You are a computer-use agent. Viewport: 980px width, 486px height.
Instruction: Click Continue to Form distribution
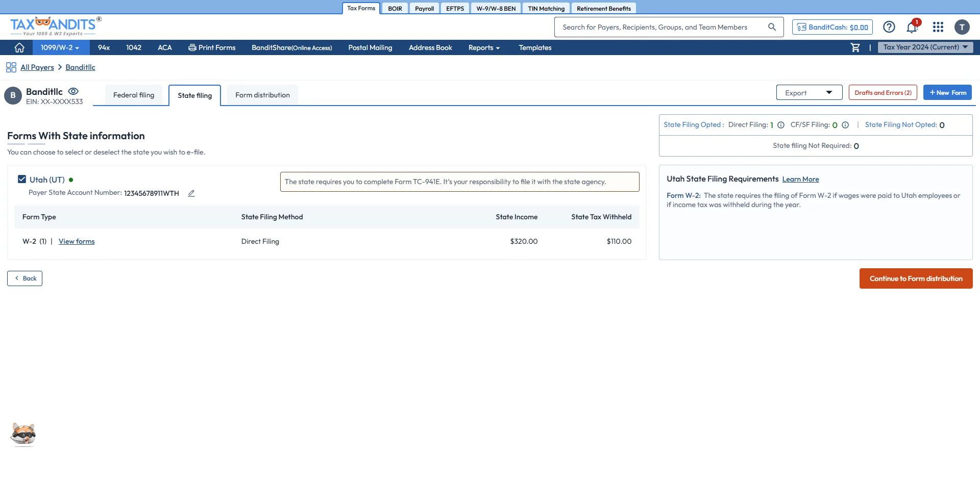point(916,278)
